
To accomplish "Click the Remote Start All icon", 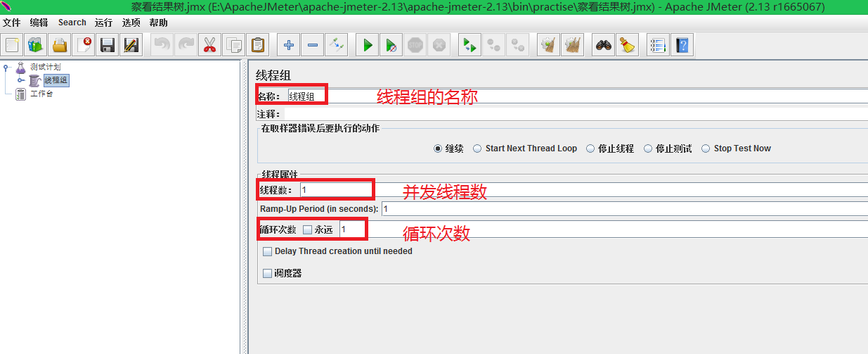I will click(x=469, y=46).
